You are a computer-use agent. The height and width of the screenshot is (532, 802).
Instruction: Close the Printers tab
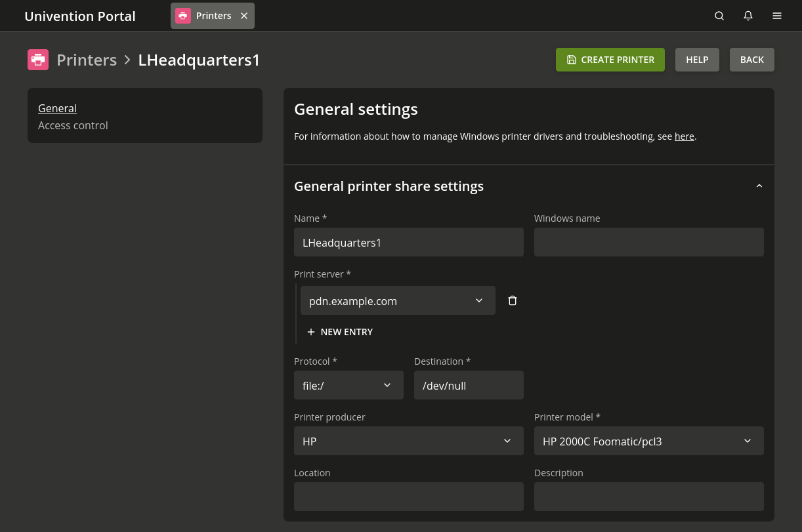point(243,16)
